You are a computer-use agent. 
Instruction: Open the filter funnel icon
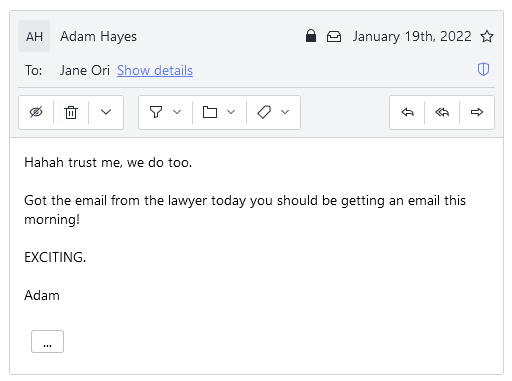pos(156,112)
